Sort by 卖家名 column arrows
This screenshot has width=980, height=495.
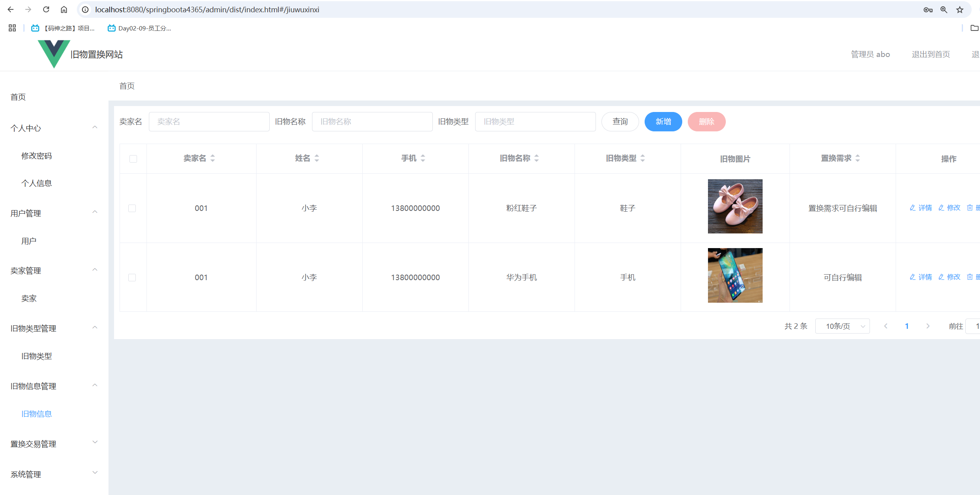tap(213, 158)
